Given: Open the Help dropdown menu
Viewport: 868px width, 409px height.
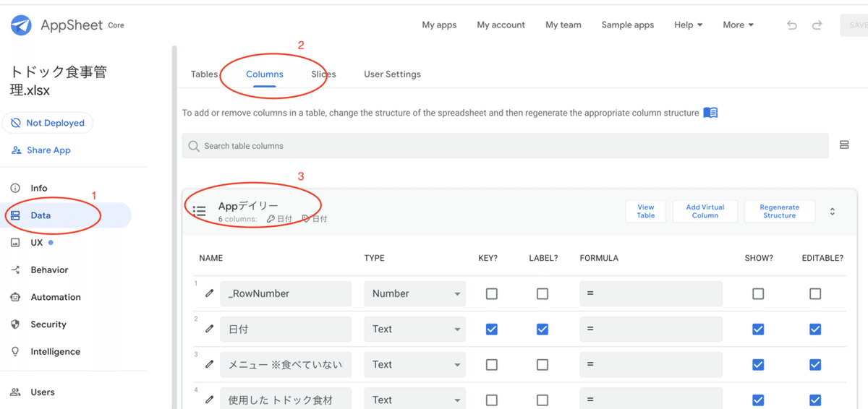Looking at the screenshot, I should pyautogui.click(x=688, y=25).
